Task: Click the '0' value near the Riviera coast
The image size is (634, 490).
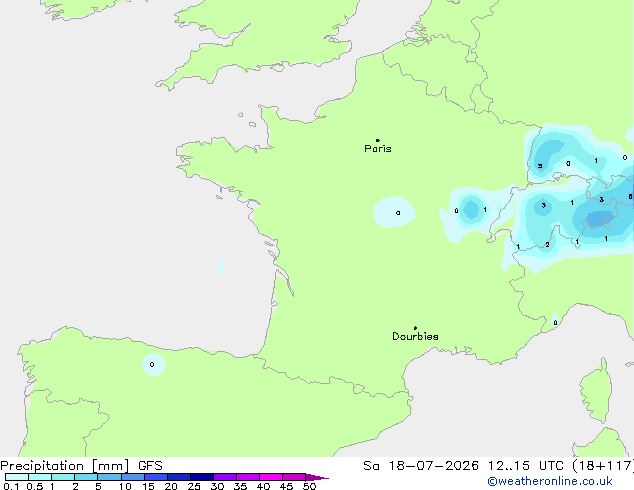Action: pyautogui.click(x=555, y=323)
